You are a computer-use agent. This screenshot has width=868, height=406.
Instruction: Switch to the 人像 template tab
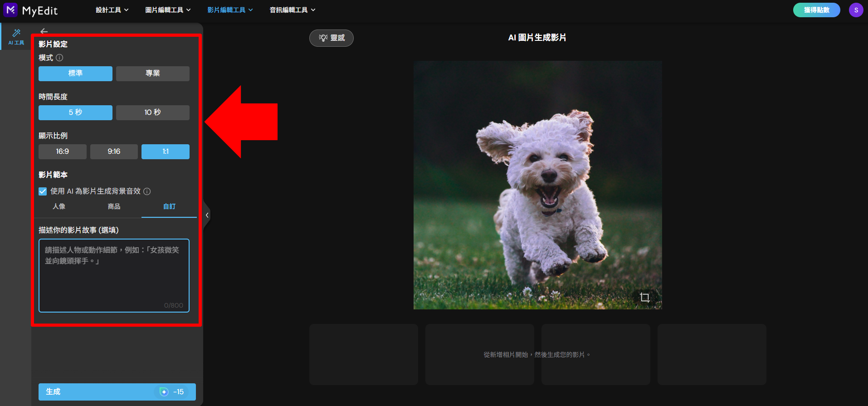(59, 206)
